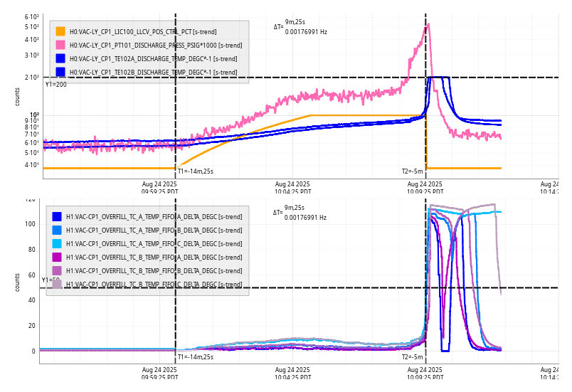Screen dimensions: 572x392
Task: Click the 10:04:25 PDT time label under bottom plot
Action: pos(292,374)
